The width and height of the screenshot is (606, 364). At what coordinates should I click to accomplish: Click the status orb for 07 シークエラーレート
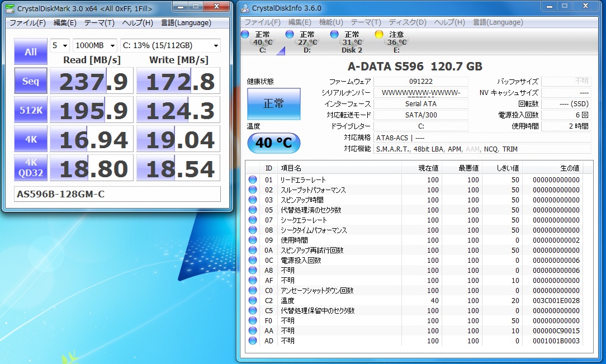[253, 220]
